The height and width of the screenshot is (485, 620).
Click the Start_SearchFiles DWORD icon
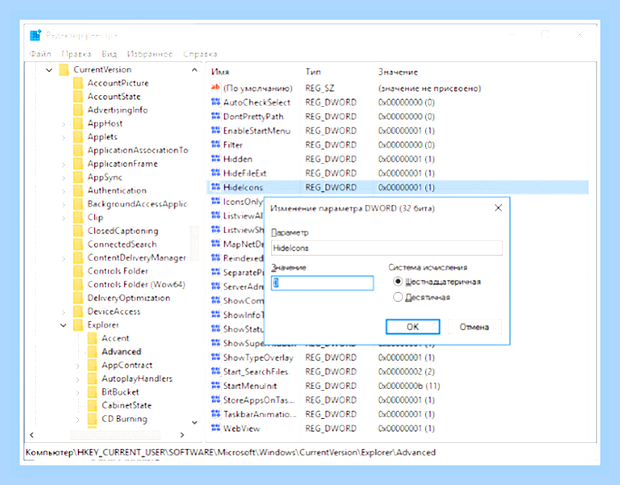click(215, 372)
